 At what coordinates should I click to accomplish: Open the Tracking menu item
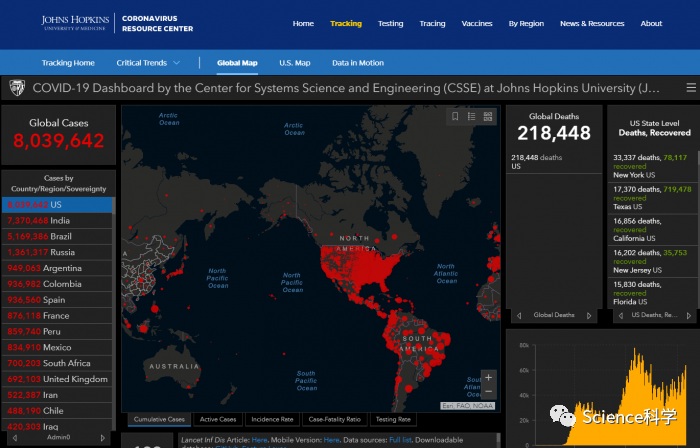point(346,23)
